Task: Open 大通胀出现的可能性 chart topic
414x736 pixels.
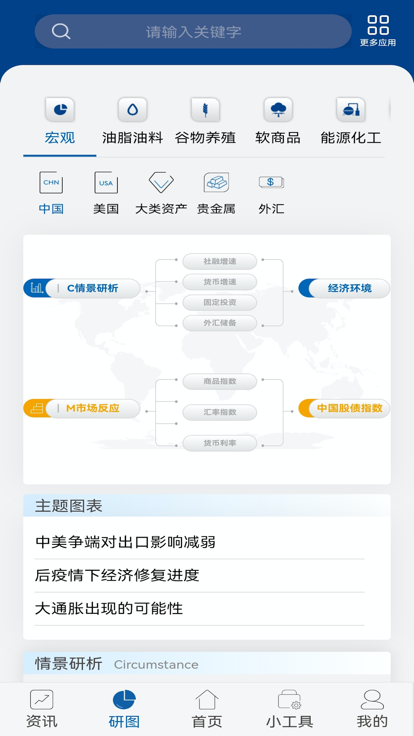Action: 109,609
